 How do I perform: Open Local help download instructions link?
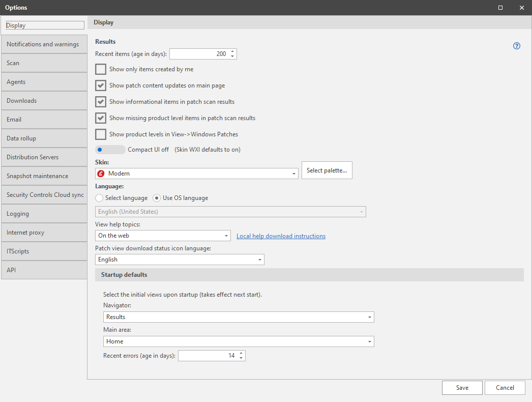(281, 236)
